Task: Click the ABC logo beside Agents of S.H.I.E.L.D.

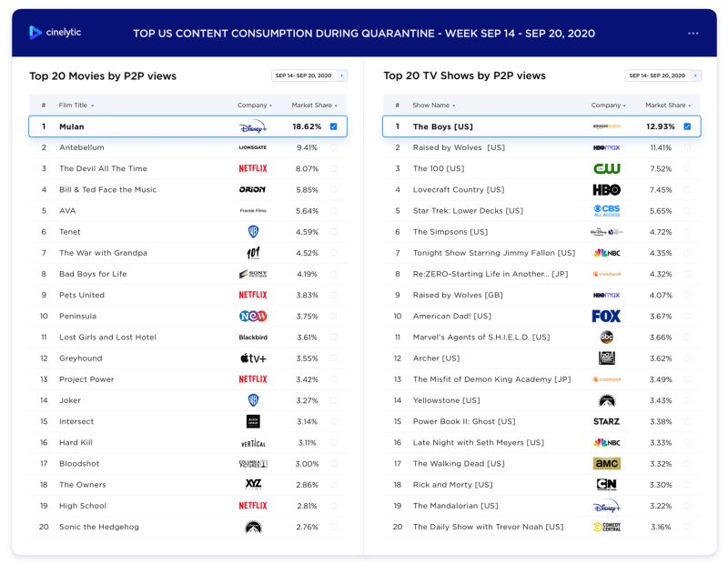Action: pos(606,337)
